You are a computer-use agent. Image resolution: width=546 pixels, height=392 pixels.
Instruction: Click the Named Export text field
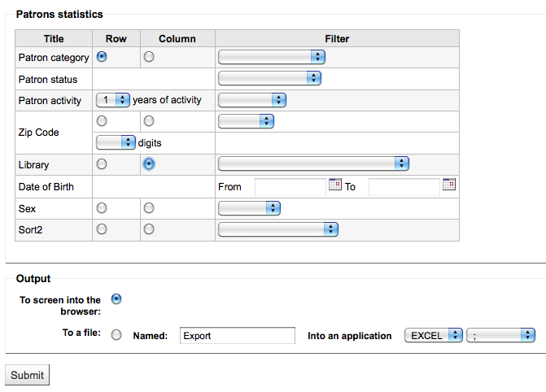[x=238, y=336]
